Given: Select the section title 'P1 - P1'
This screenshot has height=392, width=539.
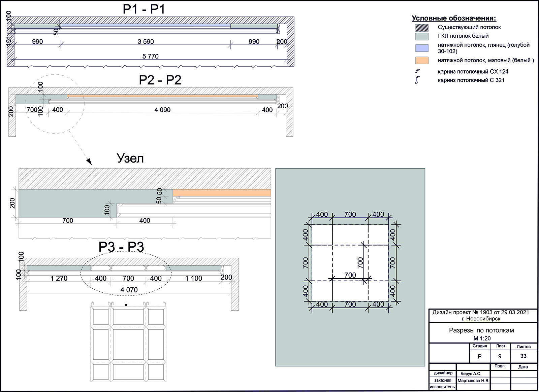Looking at the screenshot, I should tap(144, 9).
